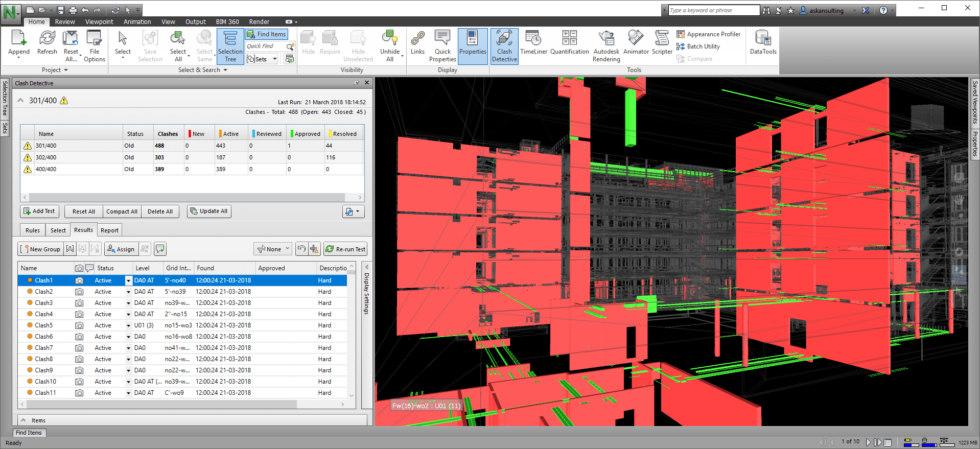Open the status dropdown for Clash1
The image size is (980, 449).
pyautogui.click(x=128, y=281)
